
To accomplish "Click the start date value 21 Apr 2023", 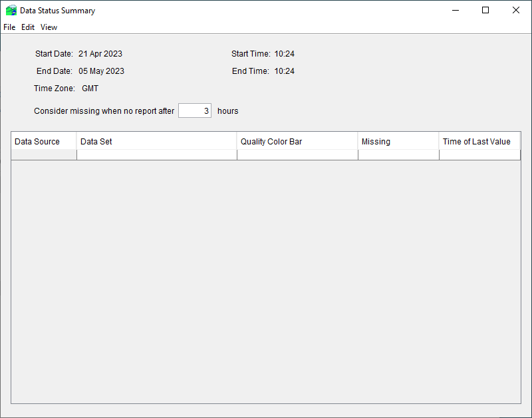I will click(100, 54).
